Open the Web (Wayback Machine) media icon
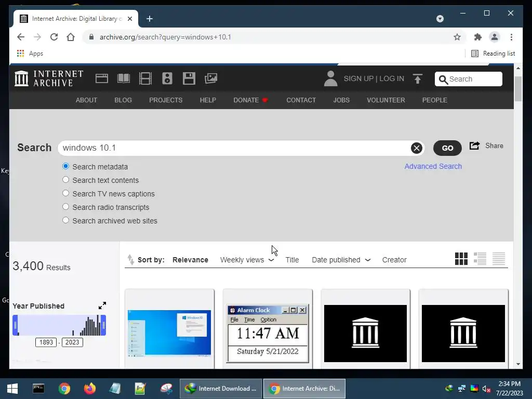 101,78
